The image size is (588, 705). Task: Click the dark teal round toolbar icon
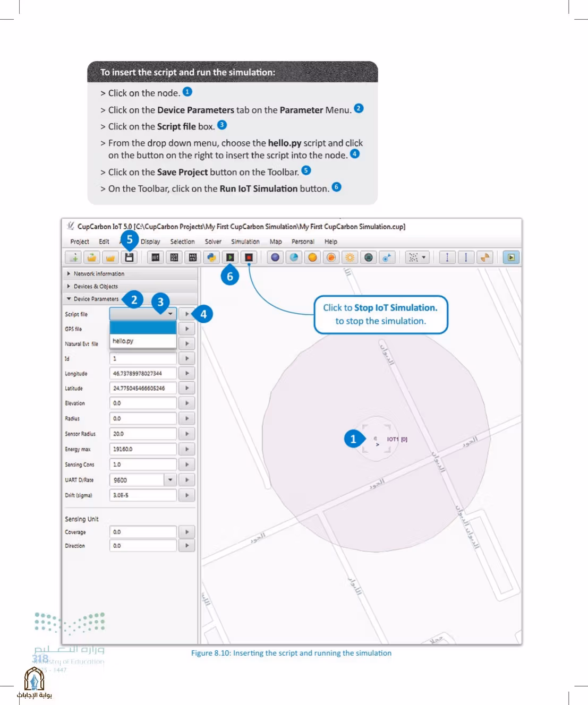pos(369,257)
